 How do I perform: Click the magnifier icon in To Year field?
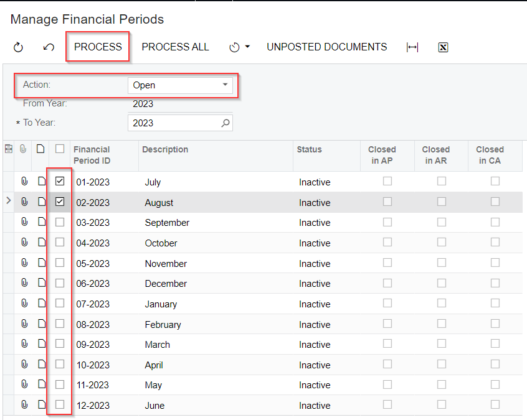tap(226, 123)
